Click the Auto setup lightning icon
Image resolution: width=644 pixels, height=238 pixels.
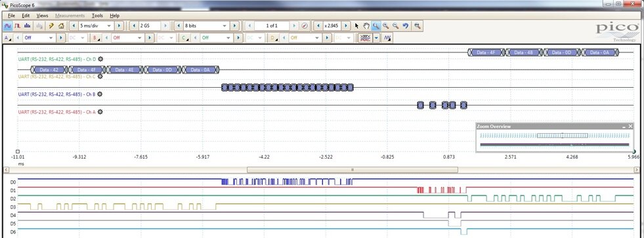[51, 26]
